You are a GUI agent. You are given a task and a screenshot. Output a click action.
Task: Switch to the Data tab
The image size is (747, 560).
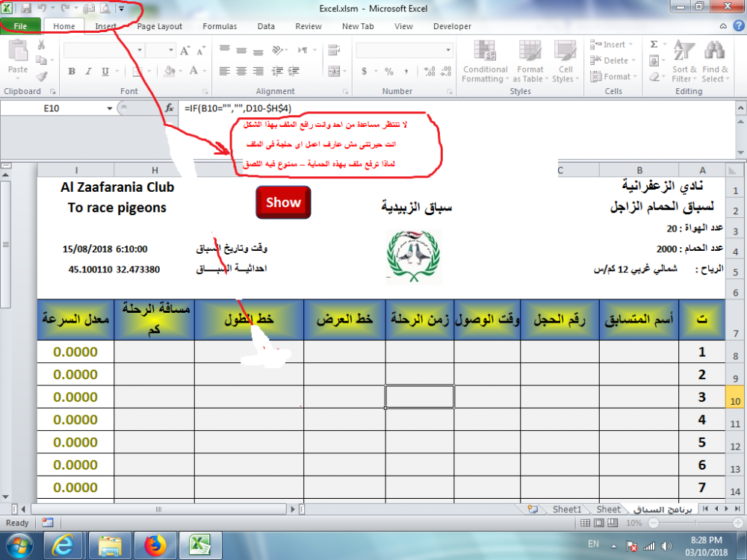coord(266,26)
